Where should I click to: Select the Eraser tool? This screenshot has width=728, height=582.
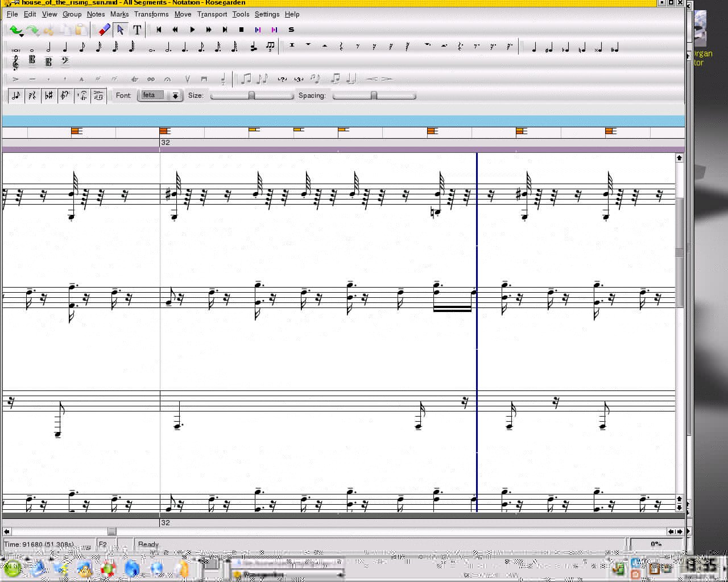tap(104, 30)
